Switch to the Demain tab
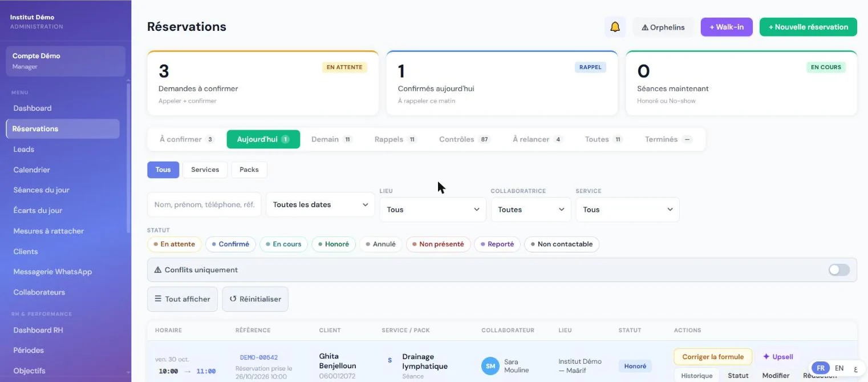This screenshot has height=382, width=868. pos(332,139)
